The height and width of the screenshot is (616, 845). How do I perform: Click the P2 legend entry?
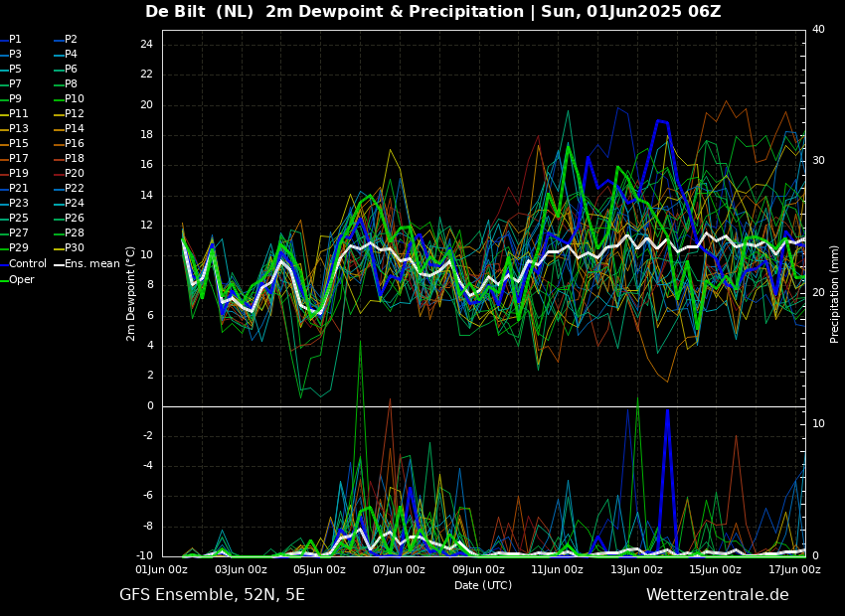66,40
